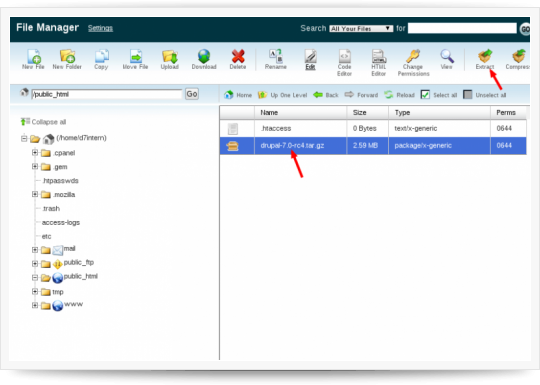Expand the public_ftp folder
This screenshot has height=385, width=540.
click(x=35, y=264)
